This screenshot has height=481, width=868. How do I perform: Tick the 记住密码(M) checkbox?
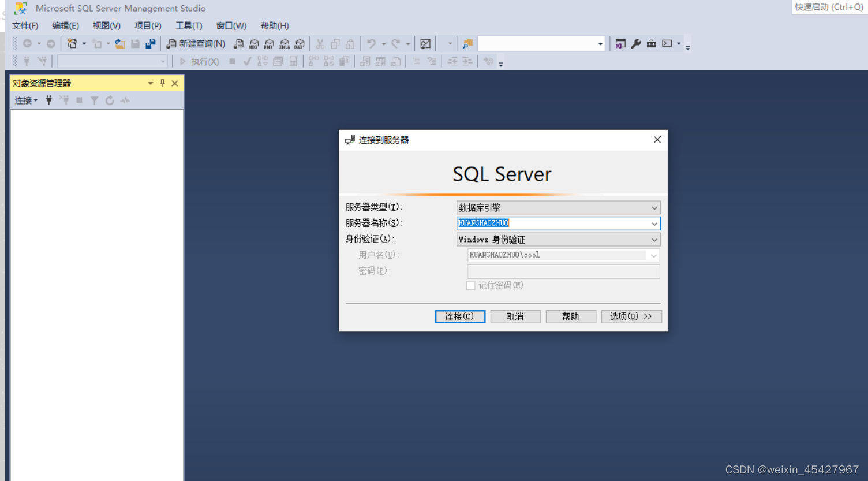tap(471, 286)
